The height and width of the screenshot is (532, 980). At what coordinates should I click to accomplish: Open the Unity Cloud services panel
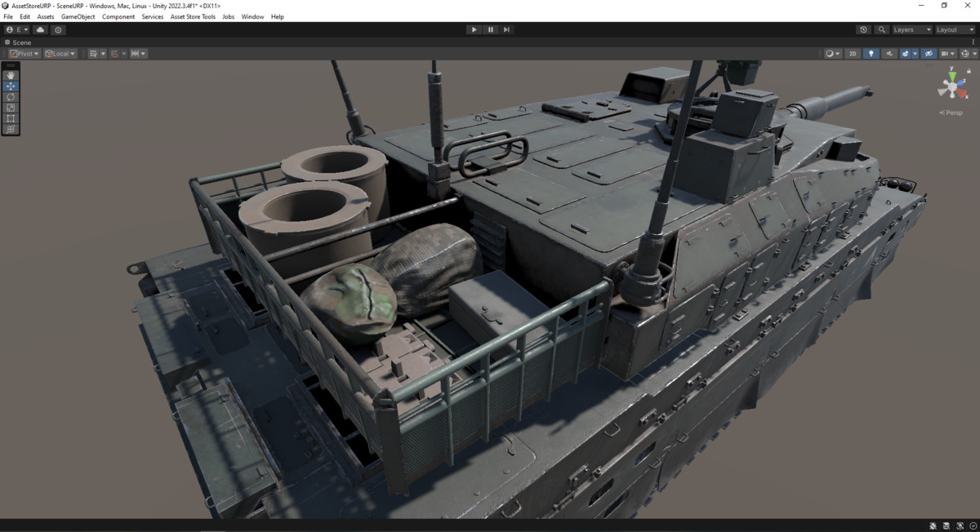(x=39, y=29)
